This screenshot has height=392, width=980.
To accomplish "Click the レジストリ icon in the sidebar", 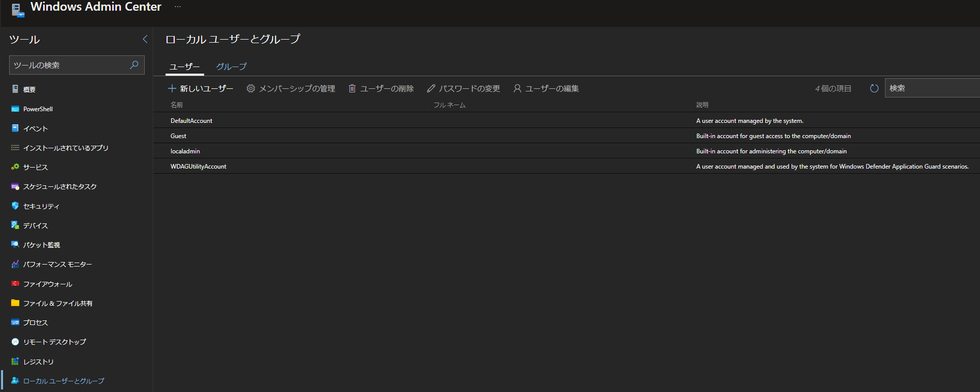I will [15, 361].
